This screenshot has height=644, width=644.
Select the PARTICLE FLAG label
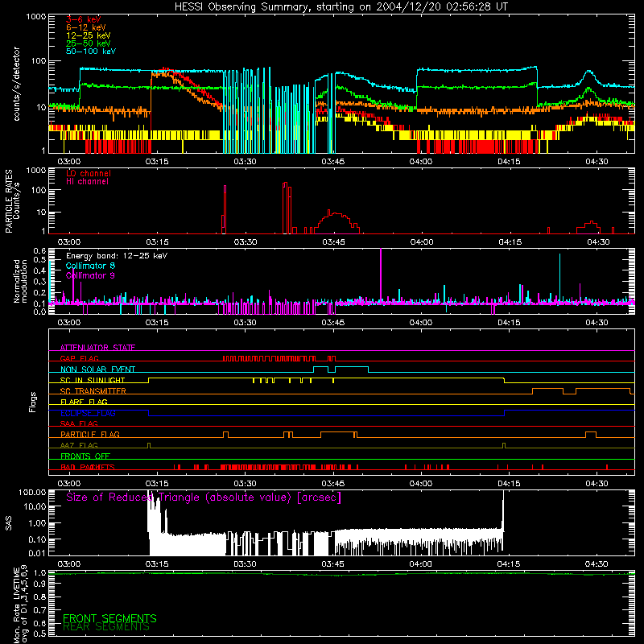[x=90, y=435]
